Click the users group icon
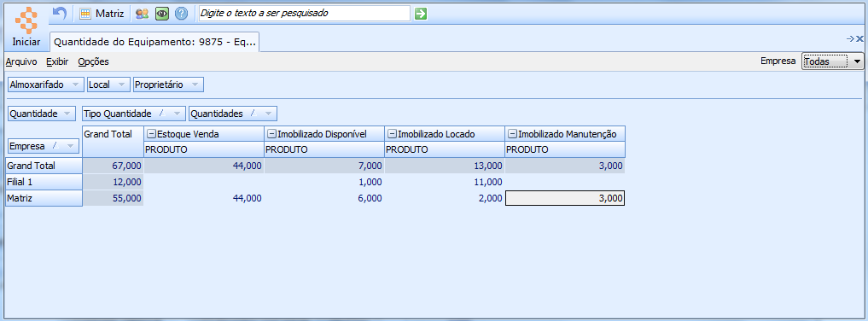The height and width of the screenshot is (321, 868). pyautogui.click(x=143, y=14)
